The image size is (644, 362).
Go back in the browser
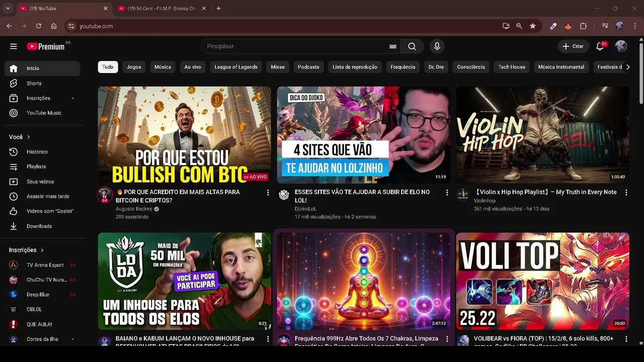click(x=9, y=26)
